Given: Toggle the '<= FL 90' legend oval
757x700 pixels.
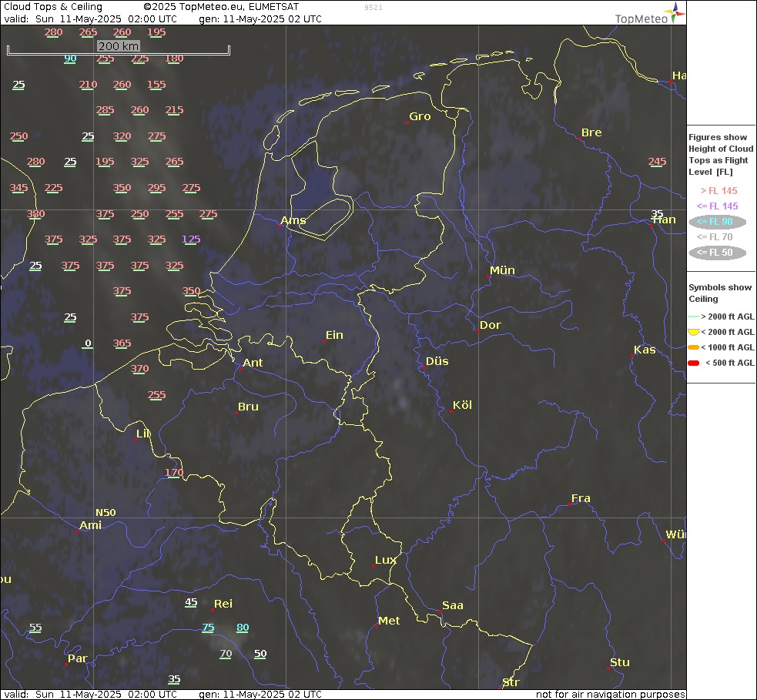Looking at the screenshot, I should click(718, 222).
